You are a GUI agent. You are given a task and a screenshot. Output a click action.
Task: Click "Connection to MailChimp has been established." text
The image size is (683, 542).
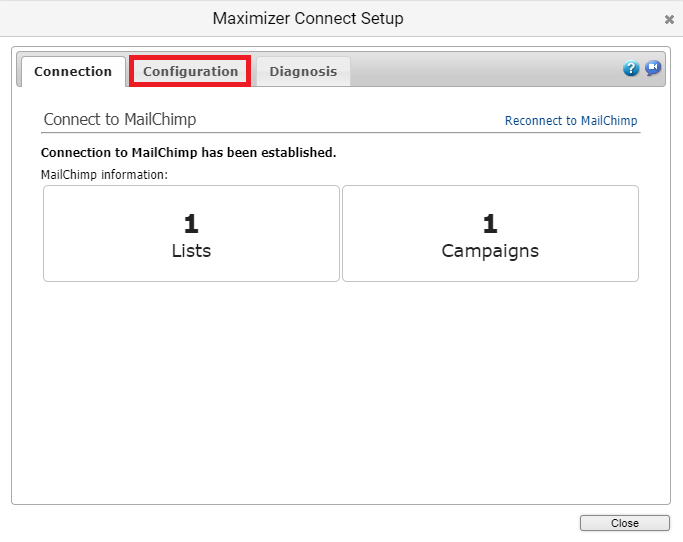click(188, 152)
